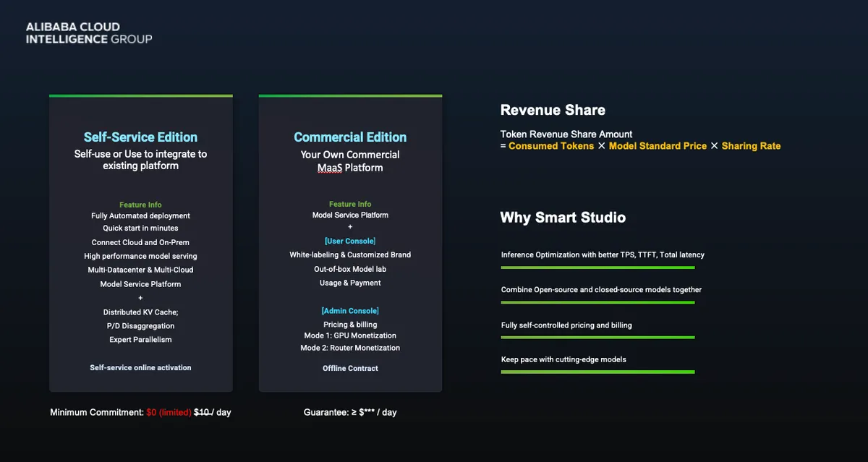Click Mode 1: GPU Monetization line
The image size is (868, 462).
(350, 335)
